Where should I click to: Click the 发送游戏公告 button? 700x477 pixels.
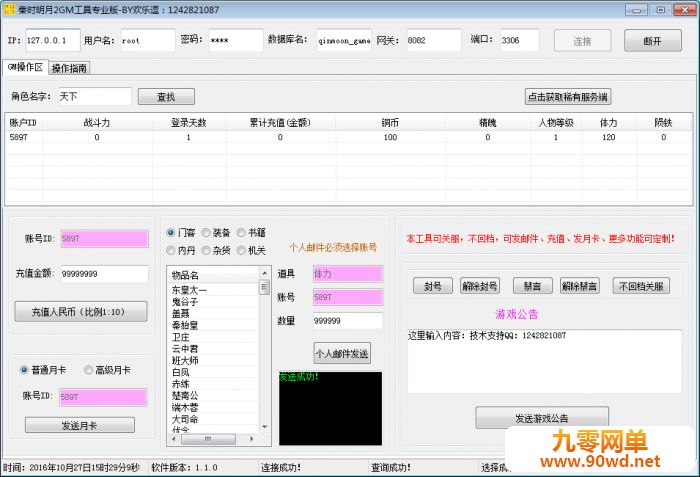point(542,418)
